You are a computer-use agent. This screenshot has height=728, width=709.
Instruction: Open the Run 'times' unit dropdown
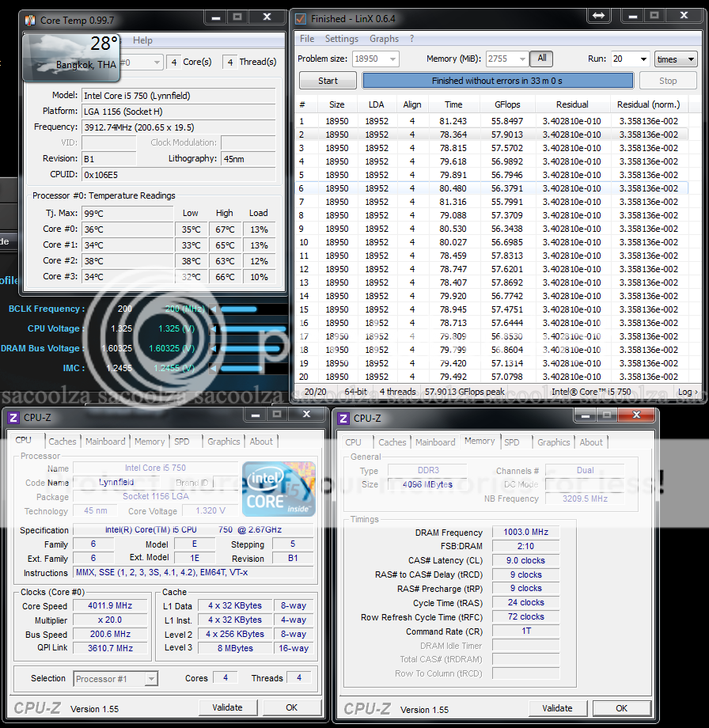676,59
